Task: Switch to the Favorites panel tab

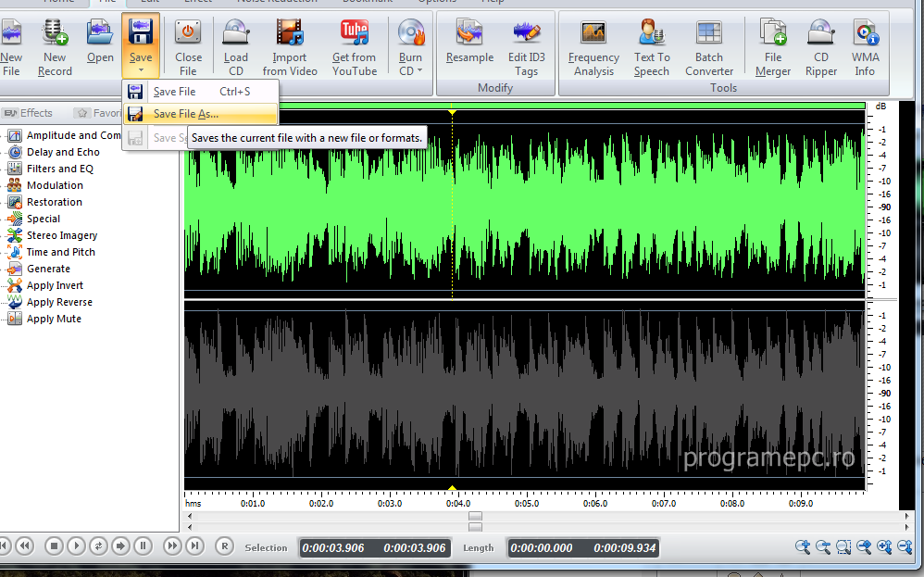Action: click(98, 113)
